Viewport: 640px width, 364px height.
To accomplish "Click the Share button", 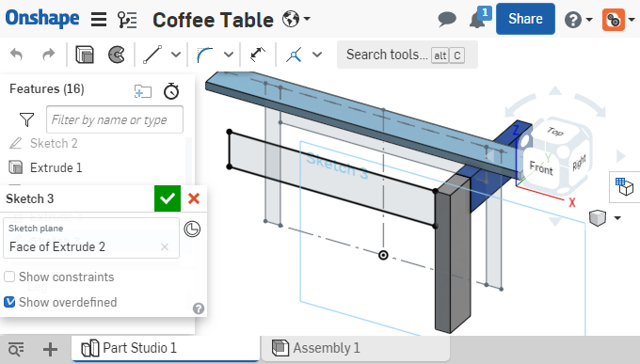I will (x=525, y=19).
